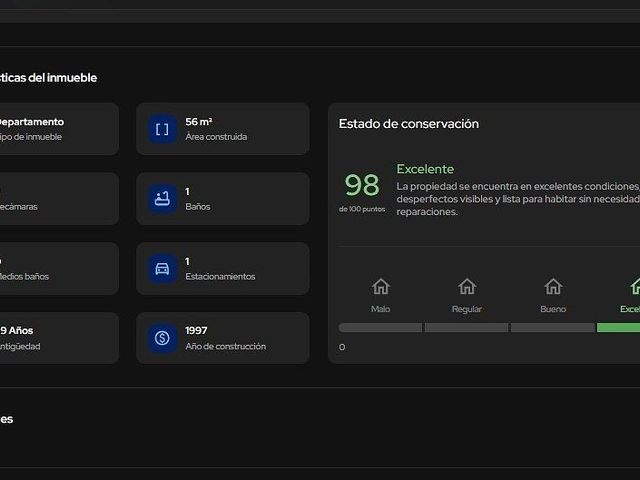This screenshot has height=480, width=640.
Task: Click the Estado de conservación title
Action: tap(409, 124)
